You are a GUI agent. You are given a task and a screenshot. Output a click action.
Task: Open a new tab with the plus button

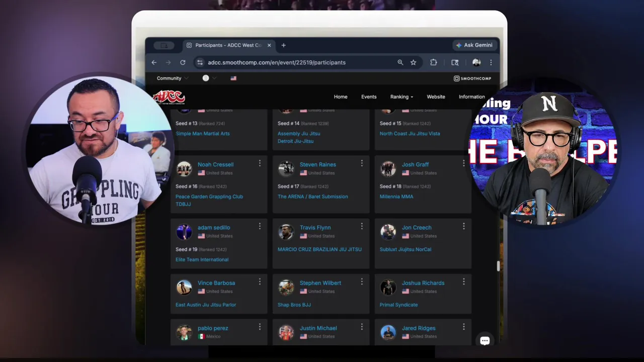pos(283,45)
